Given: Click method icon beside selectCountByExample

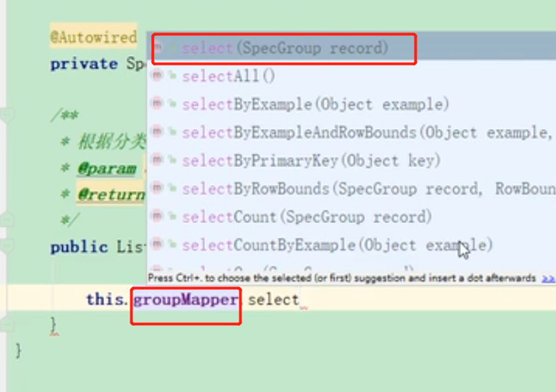Looking at the screenshot, I should 157,244.
